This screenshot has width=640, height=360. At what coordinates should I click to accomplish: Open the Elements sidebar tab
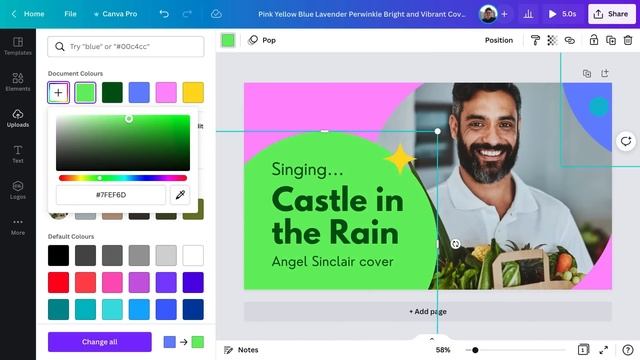(18, 82)
